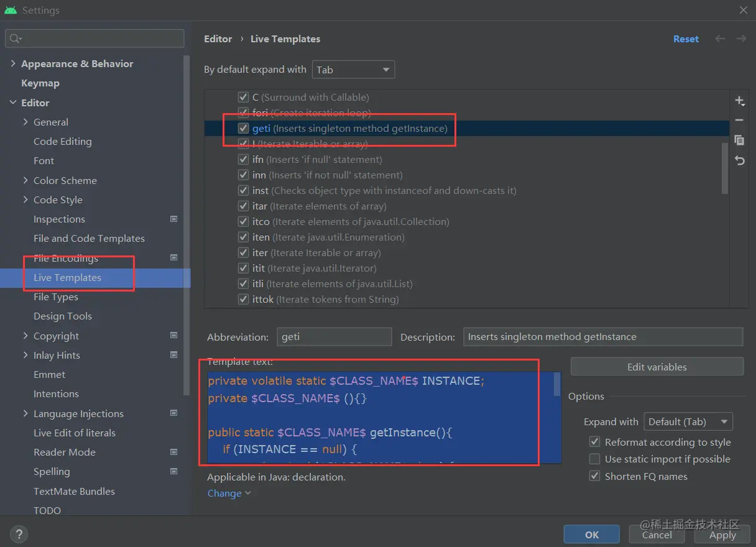Select ittok (Iterate tokens from String) row

click(x=467, y=299)
